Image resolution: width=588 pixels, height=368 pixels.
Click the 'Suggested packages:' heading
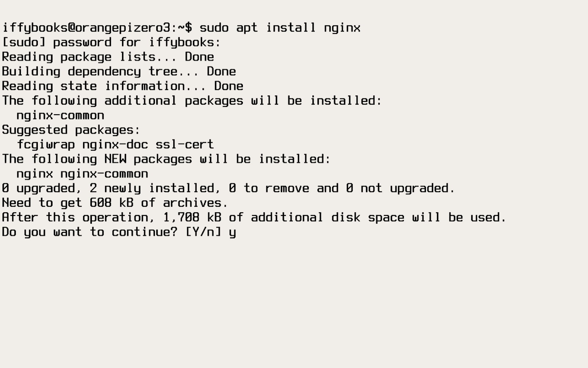[71, 130]
